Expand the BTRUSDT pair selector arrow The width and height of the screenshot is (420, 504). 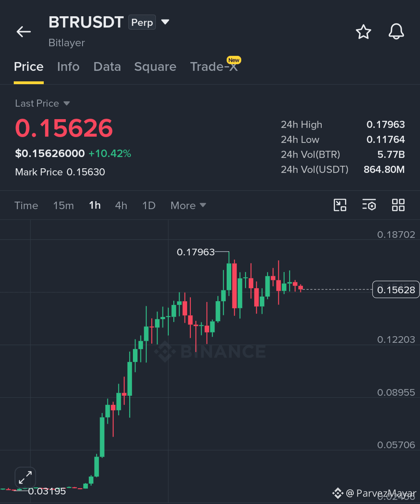coord(165,22)
